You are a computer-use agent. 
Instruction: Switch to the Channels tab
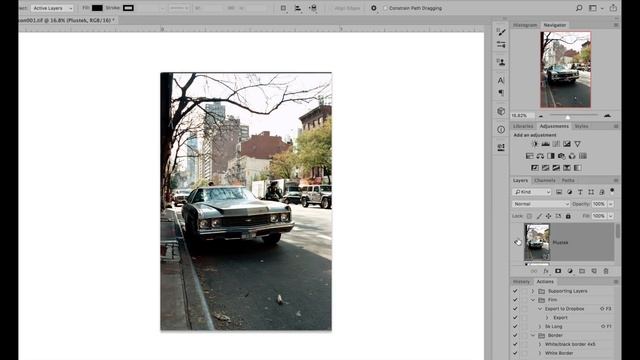pos(545,180)
